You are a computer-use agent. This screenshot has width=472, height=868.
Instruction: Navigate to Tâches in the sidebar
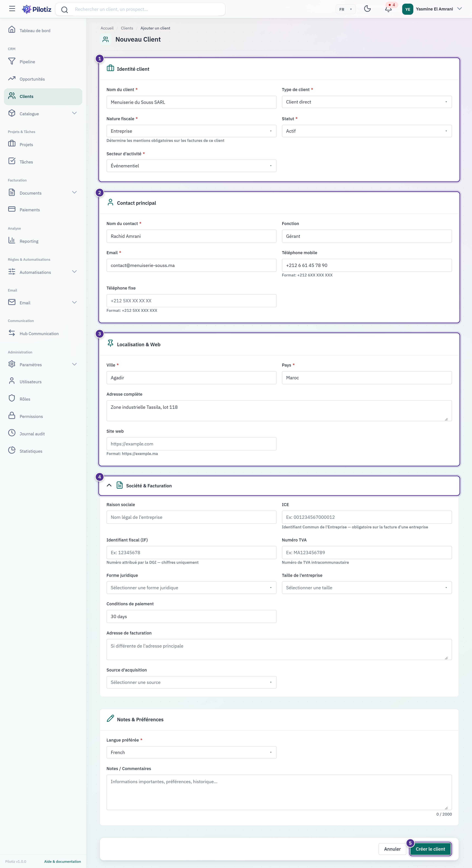click(x=43, y=162)
